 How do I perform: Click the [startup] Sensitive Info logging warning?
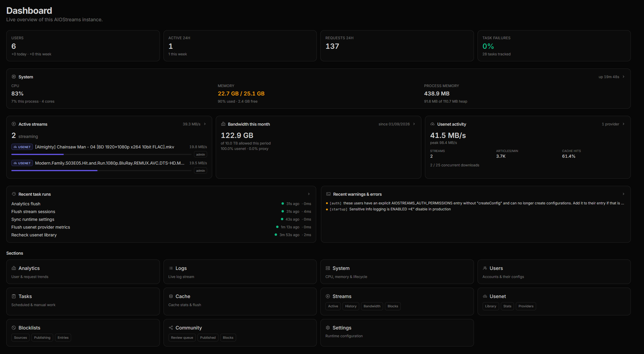click(x=388, y=209)
